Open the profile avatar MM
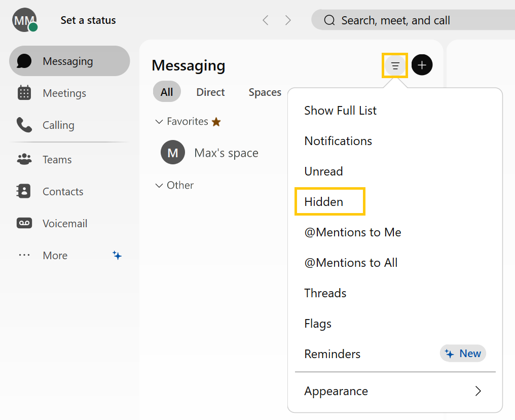Screen dimensions: 515x420 click(x=24, y=20)
